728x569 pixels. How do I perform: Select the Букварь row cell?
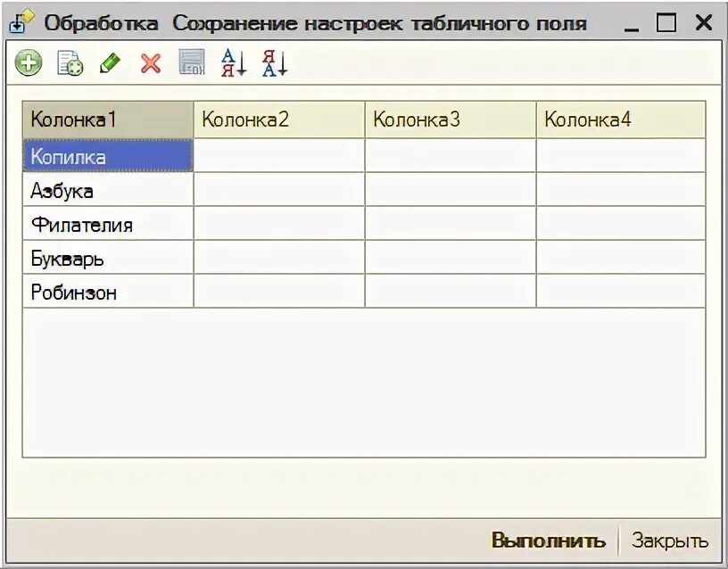click(x=108, y=257)
